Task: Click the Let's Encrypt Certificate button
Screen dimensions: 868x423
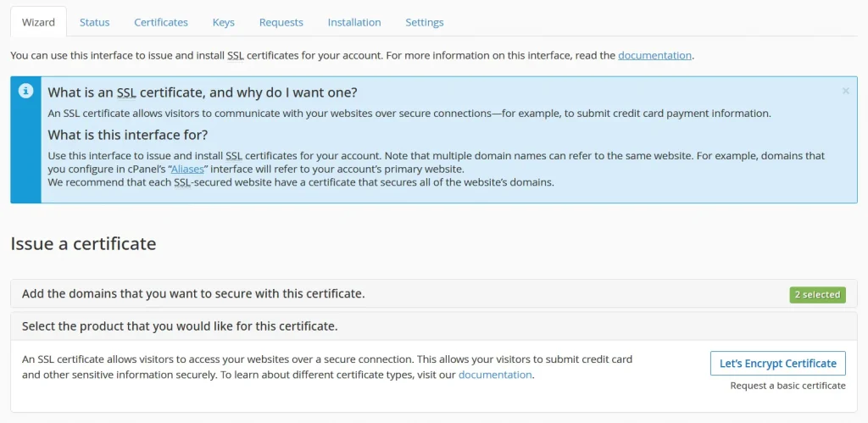Action: point(778,363)
